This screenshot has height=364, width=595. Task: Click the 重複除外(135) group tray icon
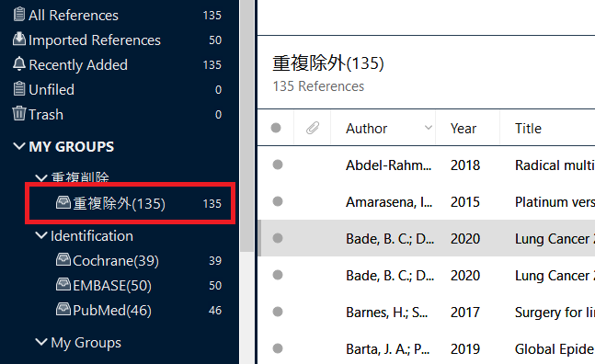(x=63, y=202)
